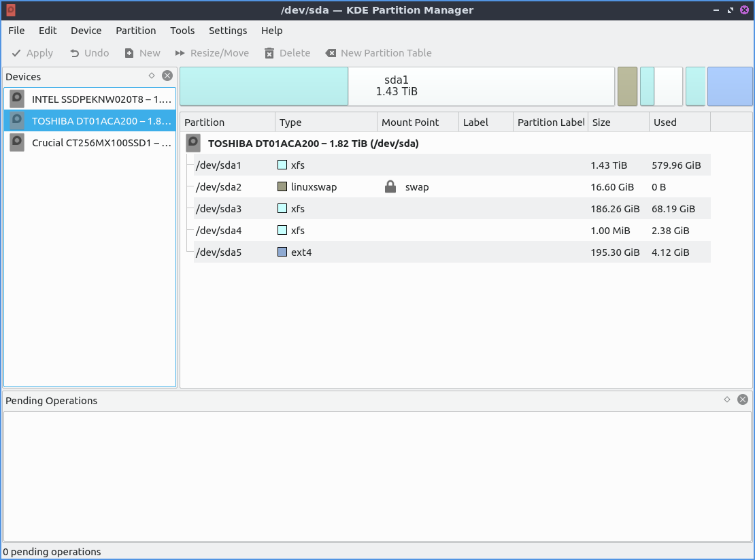Float the Devices panel with diamond icon
Screen dimensions: 755x560
(152, 76)
